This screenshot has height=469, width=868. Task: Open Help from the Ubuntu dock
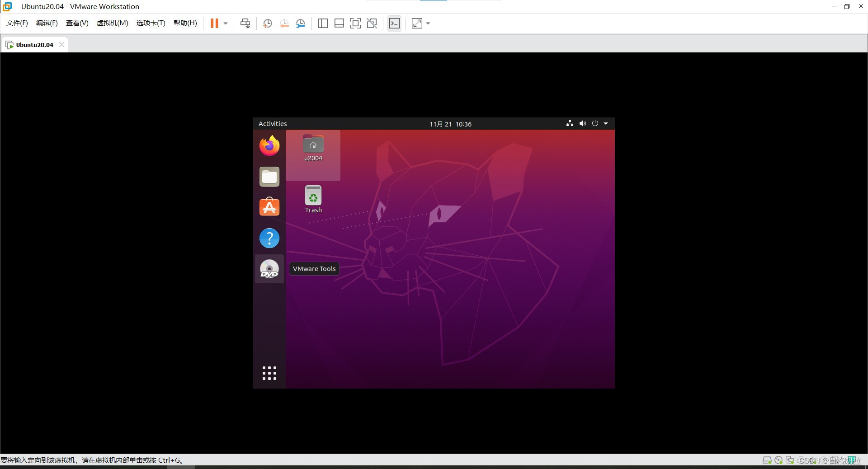coord(269,238)
